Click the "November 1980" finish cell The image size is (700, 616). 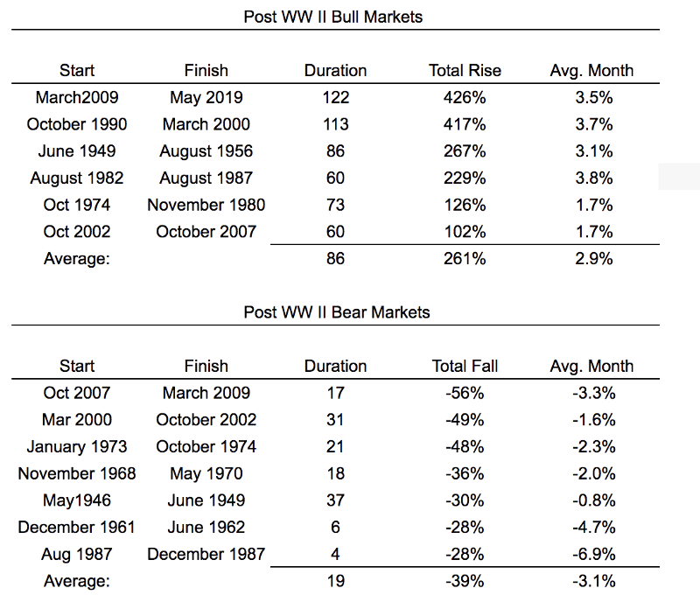coord(206,205)
